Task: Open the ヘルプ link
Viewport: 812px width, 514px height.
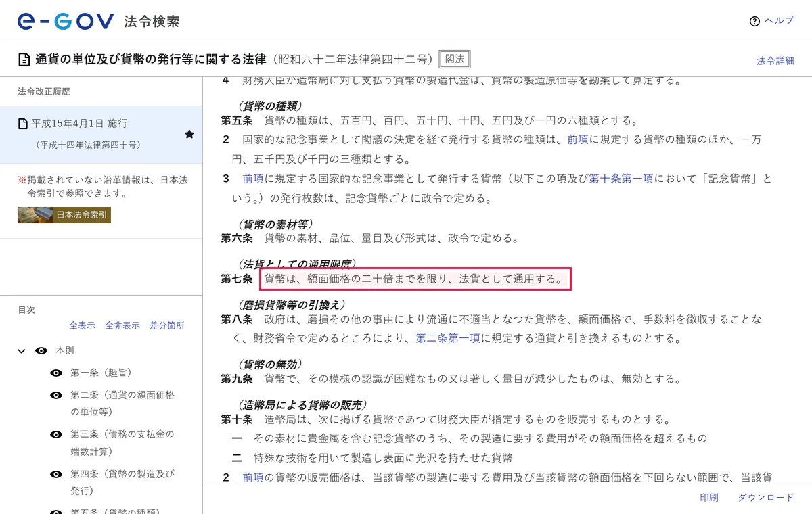Action: 780,21
